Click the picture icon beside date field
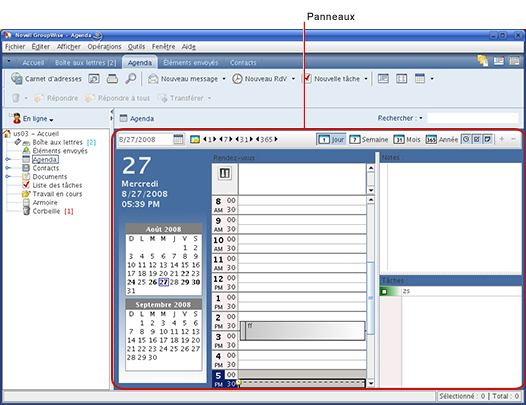 click(x=195, y=139)
